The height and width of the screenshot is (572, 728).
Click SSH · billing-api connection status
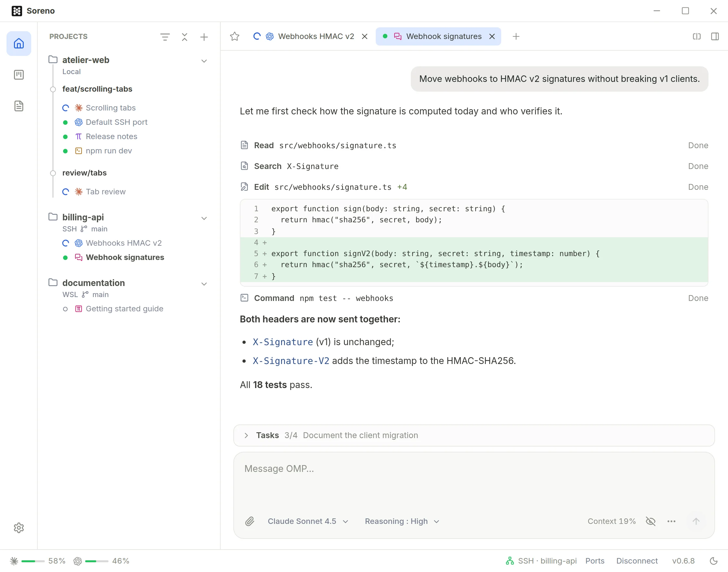coord(541,561)
